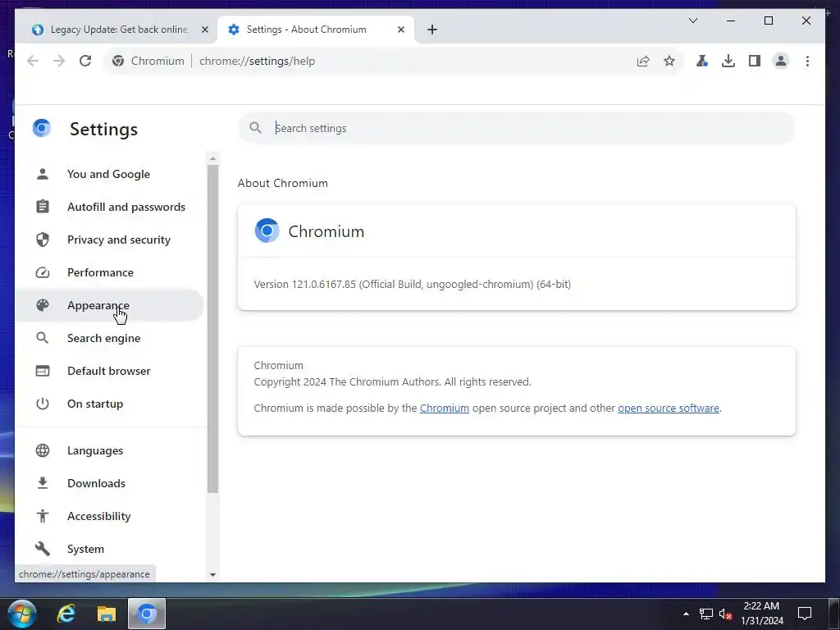Click the Chromium open source project link
Screen dimensions: 840x630
tap(444, 409)
